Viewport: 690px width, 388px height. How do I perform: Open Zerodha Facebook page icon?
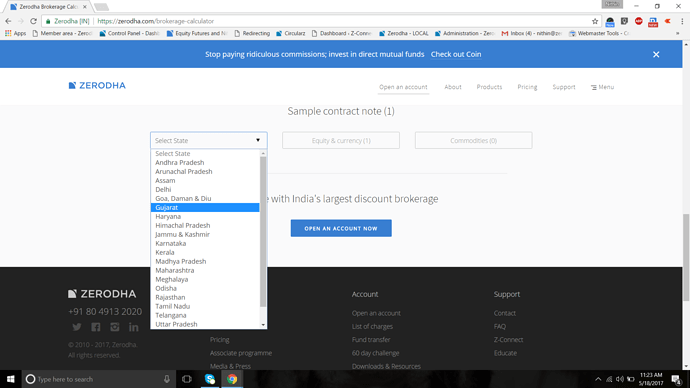95,327
